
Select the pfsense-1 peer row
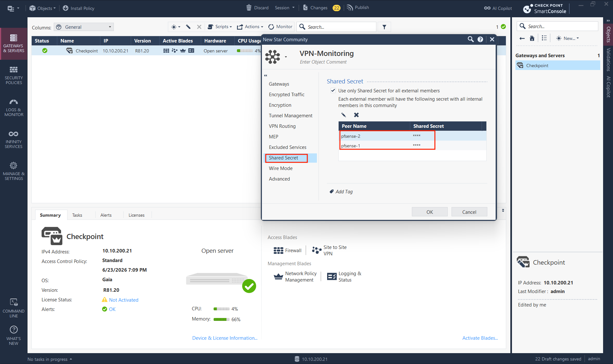(413, 146)
